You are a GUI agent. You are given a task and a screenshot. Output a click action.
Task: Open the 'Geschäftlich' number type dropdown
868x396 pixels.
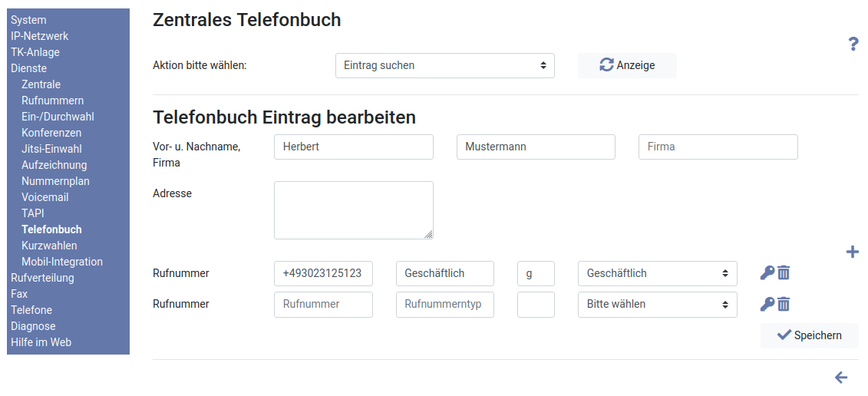[x=657, y=273]
